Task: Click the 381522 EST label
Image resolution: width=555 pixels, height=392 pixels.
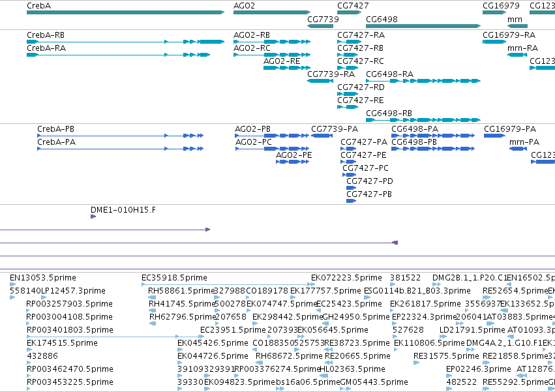Action: tap(405, 278)
